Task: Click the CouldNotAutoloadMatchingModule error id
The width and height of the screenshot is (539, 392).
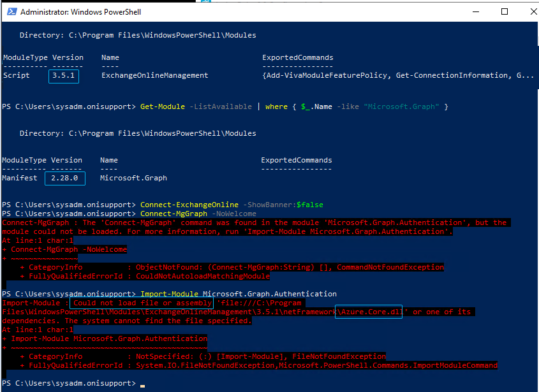Action: [x=203, y=276]
